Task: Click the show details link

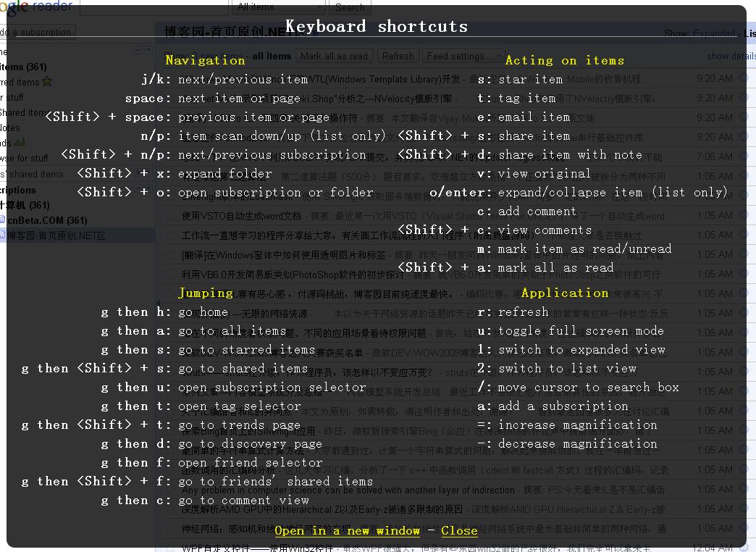Action: (x=731, y=56)
